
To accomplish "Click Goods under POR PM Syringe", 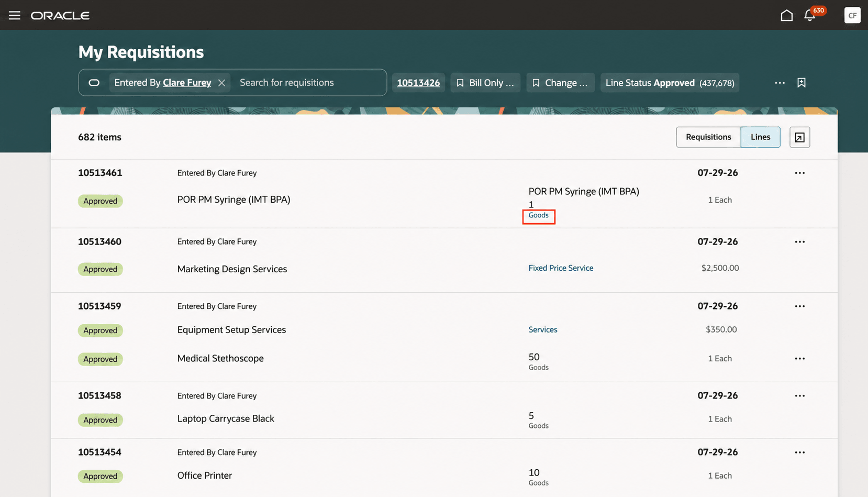I will pos(538,215).
